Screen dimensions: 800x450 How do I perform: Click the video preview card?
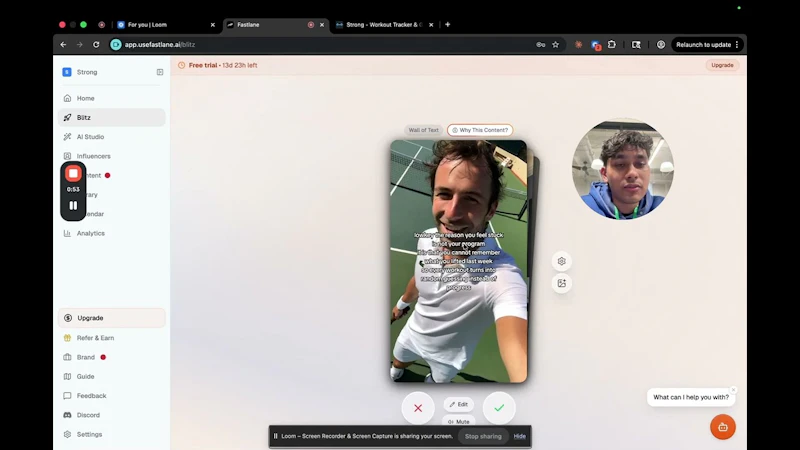(x=459, y=261)
